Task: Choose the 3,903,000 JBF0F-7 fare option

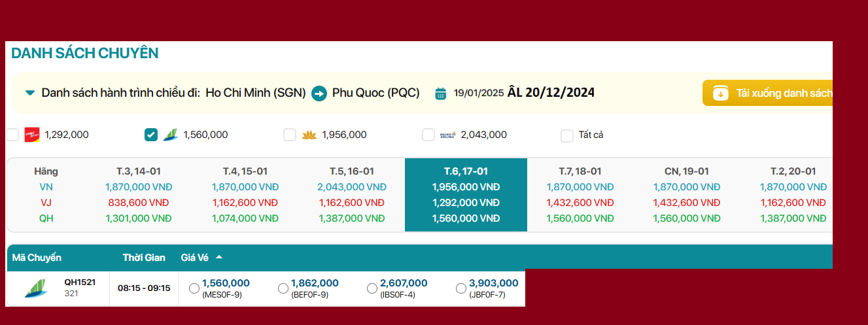Action: (461, 288)
